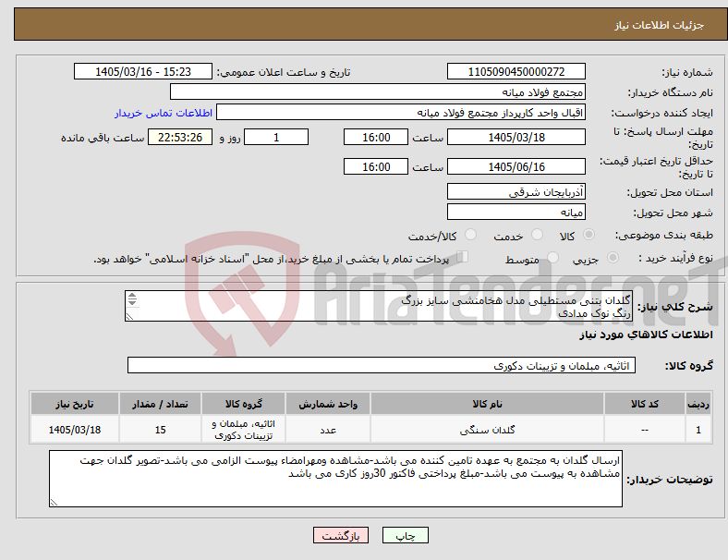
Task: Click the جزئیات اطلاعات نیاز page header
Action: pos(660,25)
